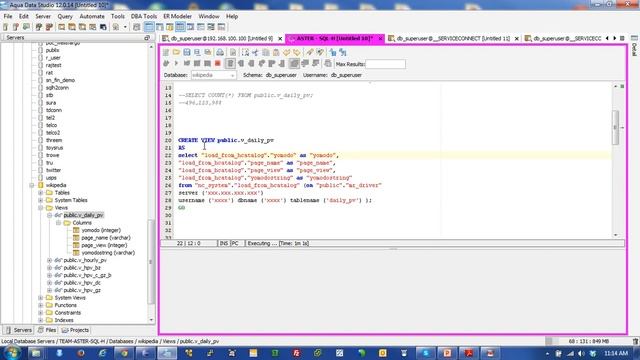This screenshot has width=640, height=360.
Task: Click the Internet Explorer taskbar icon
Action: [102, 353]
